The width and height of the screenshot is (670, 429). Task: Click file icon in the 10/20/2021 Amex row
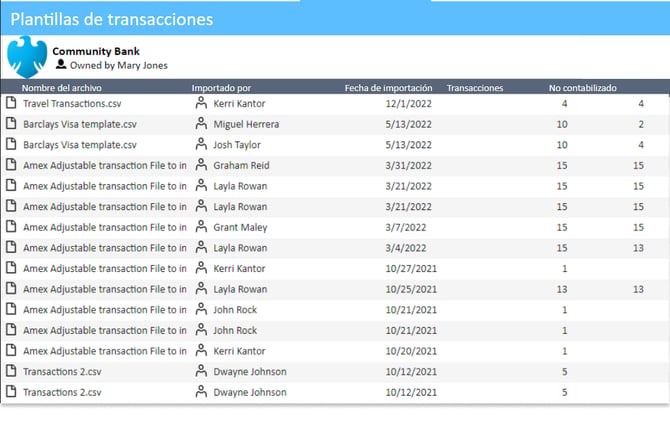coord(12,350)
